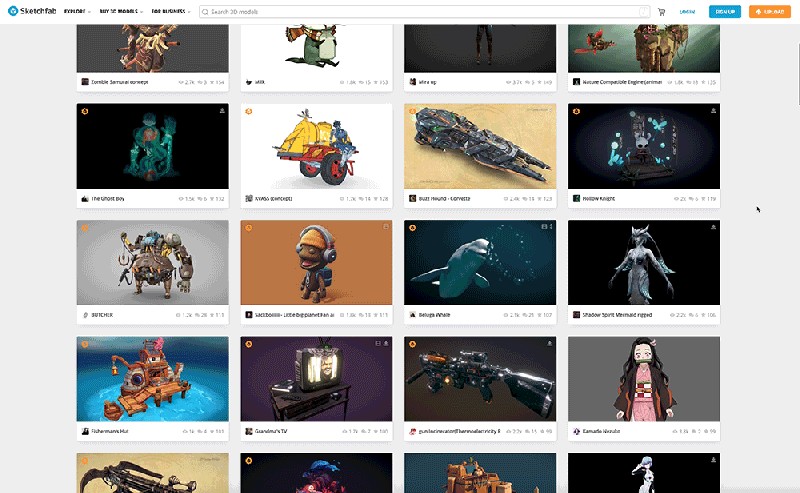Click download icon on Shadow Spirit Mermaid thumbnail
800x493 pixels.
pyautogui.click(x=713, y=227)
